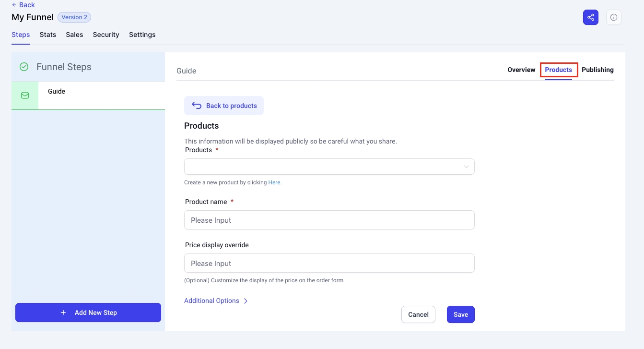Expand Additional Options
This screenshot has width=644, height=349.
click(x=216, y=301)
